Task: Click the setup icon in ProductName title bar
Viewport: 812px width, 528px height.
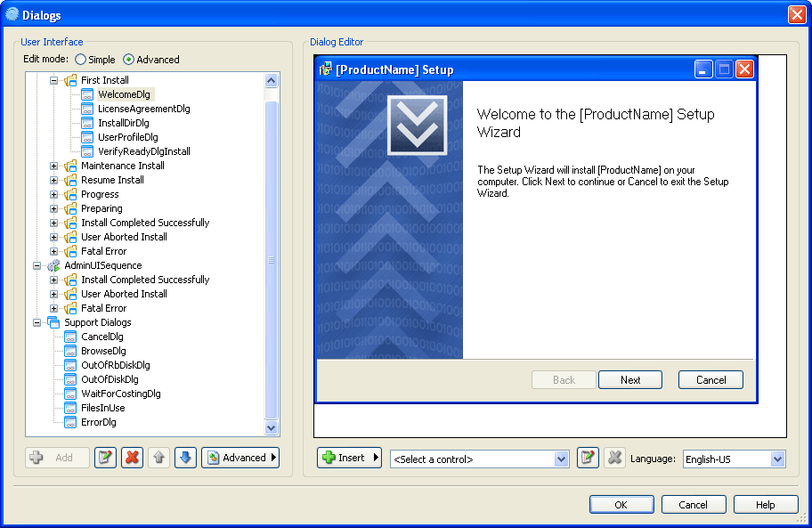Action: click(325, 69)
